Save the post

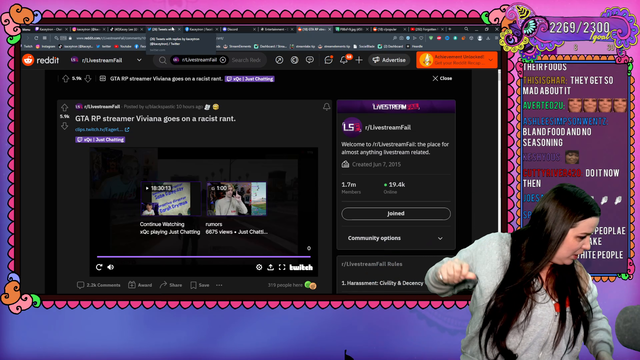point(200,285)
